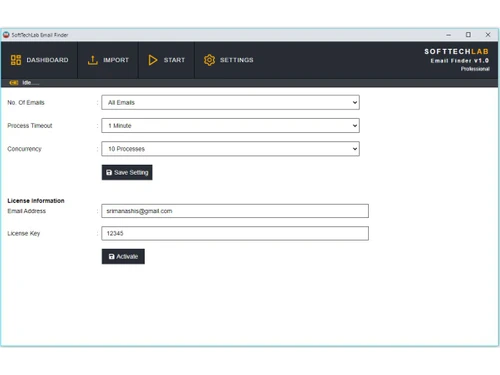The image size is (500, 375).
Task: Click the SOFTTECHLAB logo text
Action: pos(456,51)
